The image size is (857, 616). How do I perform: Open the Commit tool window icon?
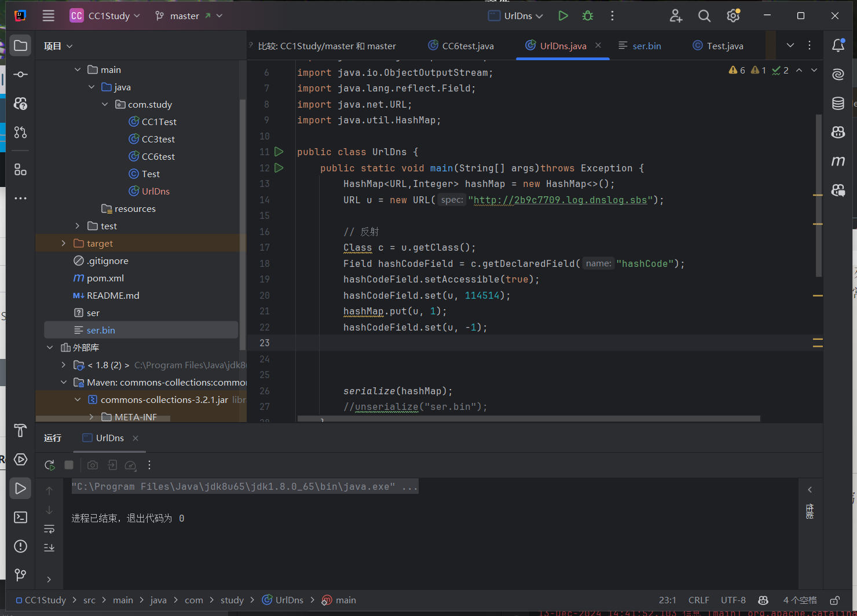[x=20, y=75]
